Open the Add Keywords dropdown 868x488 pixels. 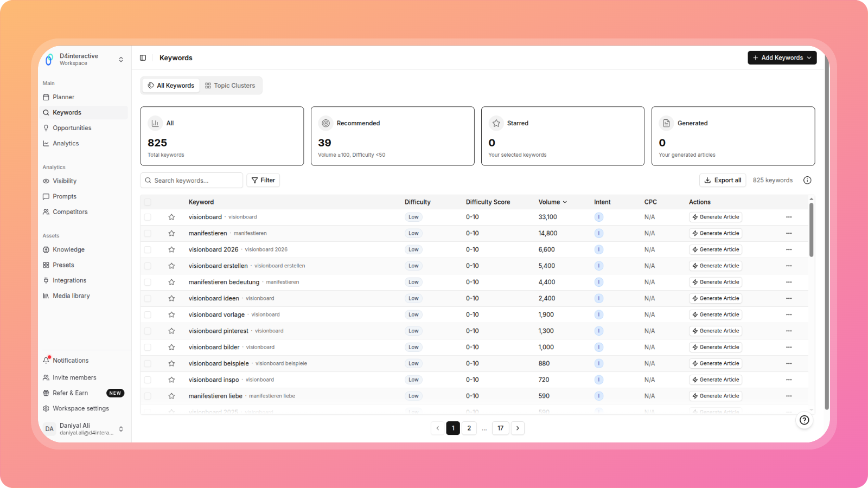(x=782, y=58)
